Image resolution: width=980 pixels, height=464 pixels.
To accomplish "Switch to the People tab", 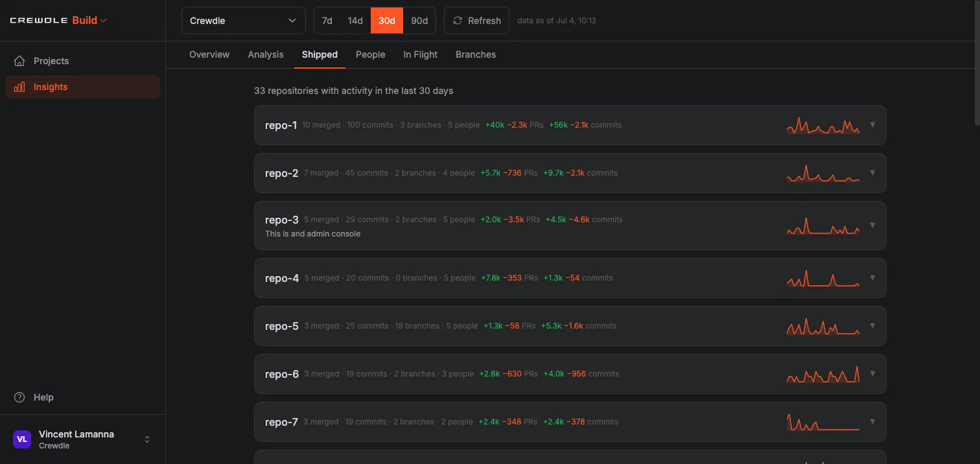I will pyautogui.click(x=371, y=54).
